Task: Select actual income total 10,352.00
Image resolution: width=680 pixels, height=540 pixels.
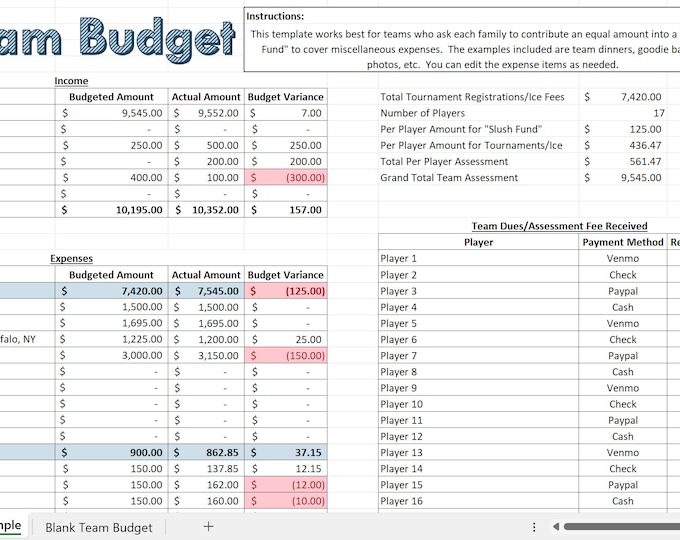Action: 206,210
